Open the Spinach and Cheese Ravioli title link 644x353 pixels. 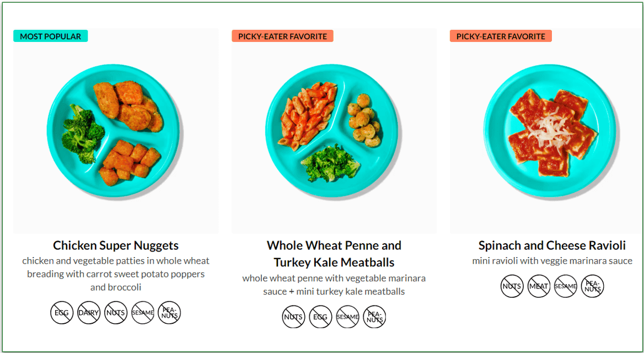(552, 245)
